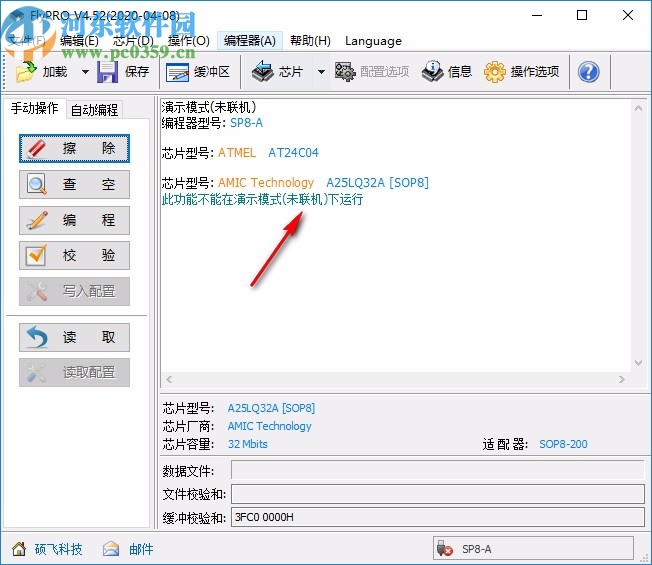Click the house icon next to 硕飞科技
The width and height of the screenshot is (652, 565).
coord(19,549)
